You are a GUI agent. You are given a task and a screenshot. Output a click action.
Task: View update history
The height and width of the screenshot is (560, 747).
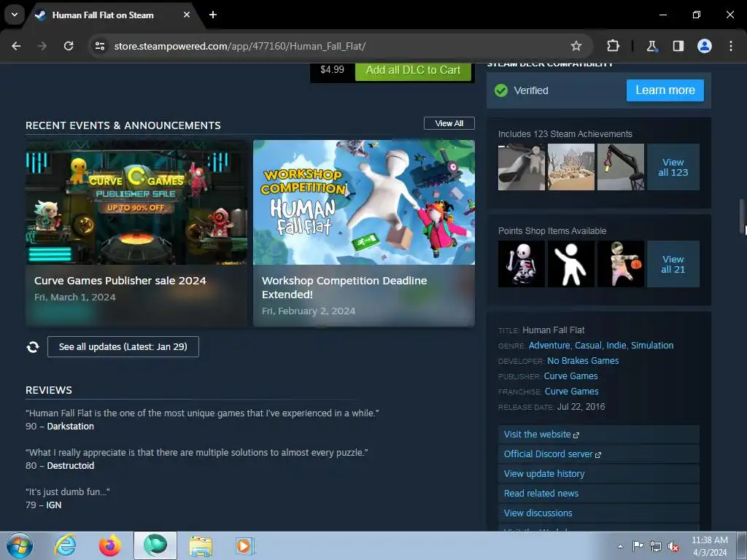coord(599,473)
